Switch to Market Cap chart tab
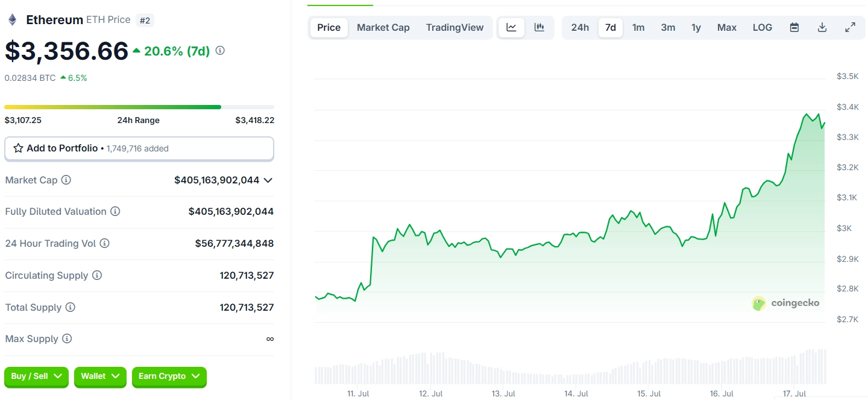The image size is (868, 400). coord(383,27)
